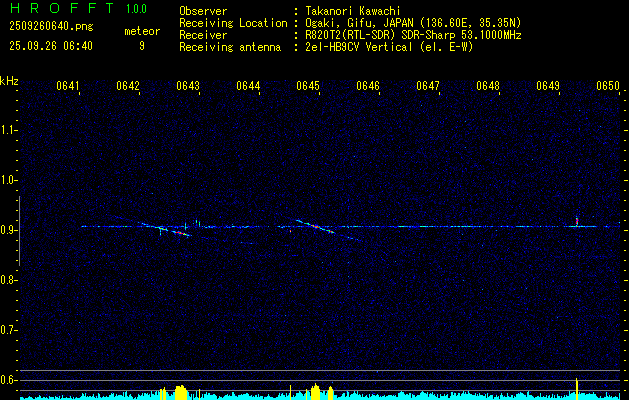Click the HROFFT title text
This screenshot has width=629, height=400.
click(x=62, y=8)
